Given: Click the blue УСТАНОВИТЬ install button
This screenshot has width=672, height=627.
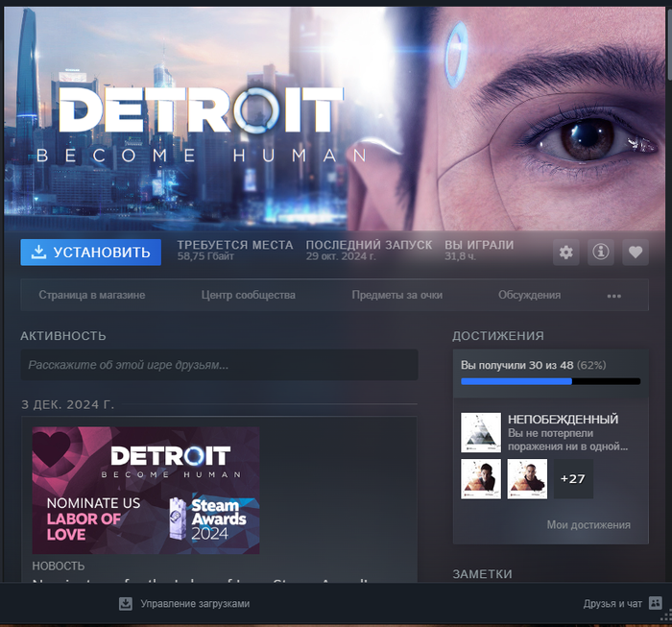Looking at the screenshot, I should click(x=91, y=252).
